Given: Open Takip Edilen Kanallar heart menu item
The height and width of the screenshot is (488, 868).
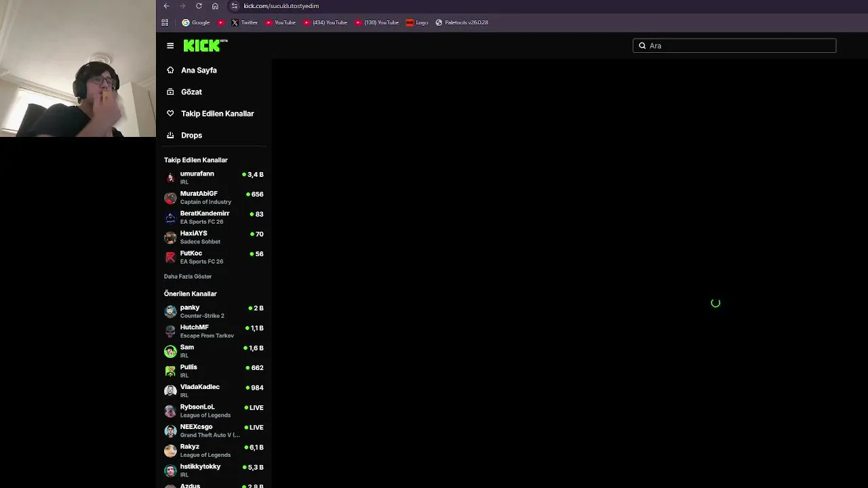Looking at the screenshot, I should click(214, 113).
